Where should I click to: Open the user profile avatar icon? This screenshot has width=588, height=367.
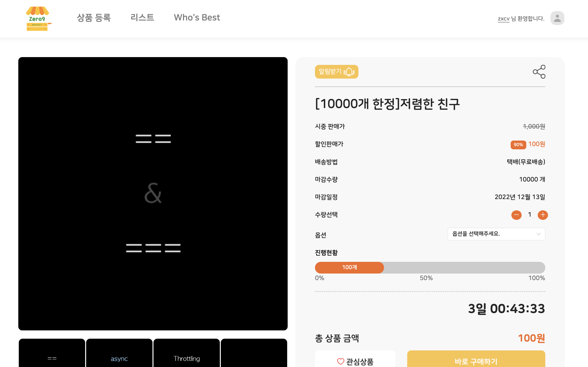[x=557, y=18]
